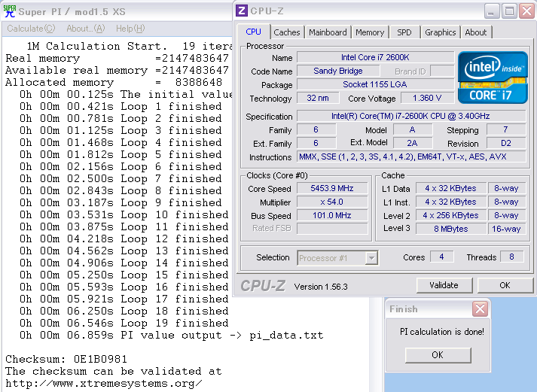Click the PI calculation is done! message

click(442, 332)
